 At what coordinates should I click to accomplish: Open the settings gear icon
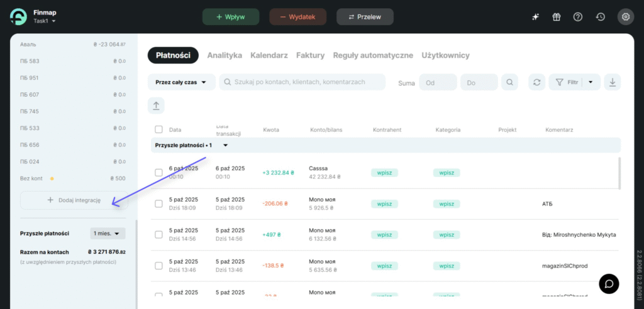[625, 17]
